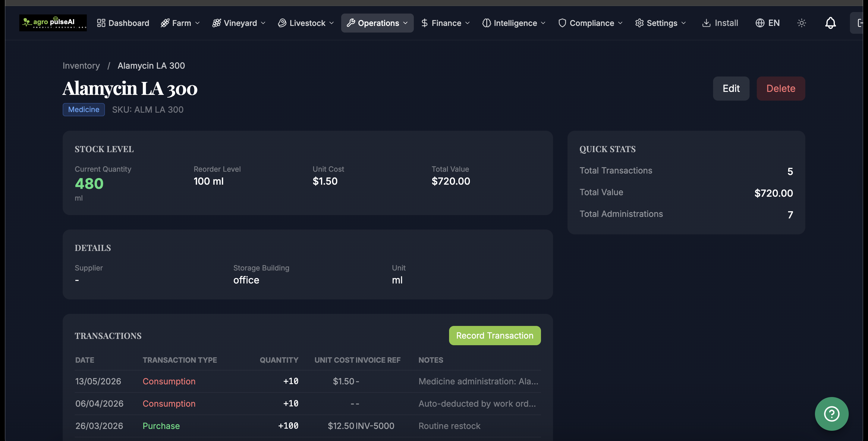
Task: Click the globe language icon
Action: point(760,23)
